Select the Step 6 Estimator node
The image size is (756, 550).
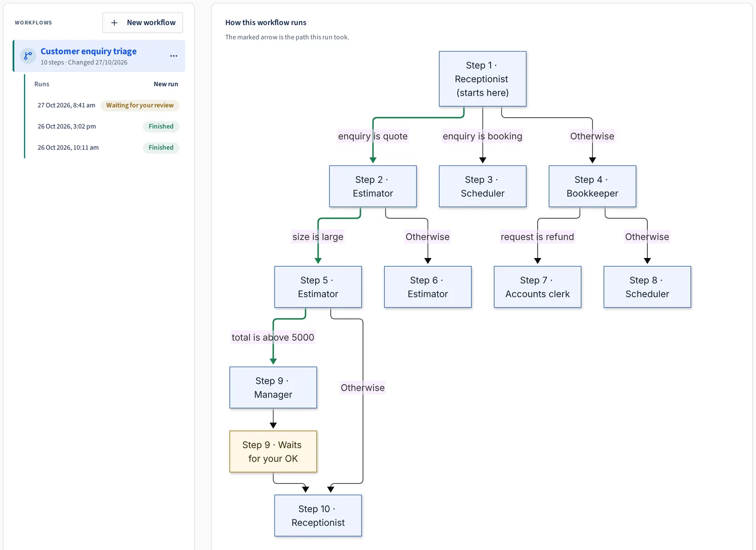click(428, 287)
